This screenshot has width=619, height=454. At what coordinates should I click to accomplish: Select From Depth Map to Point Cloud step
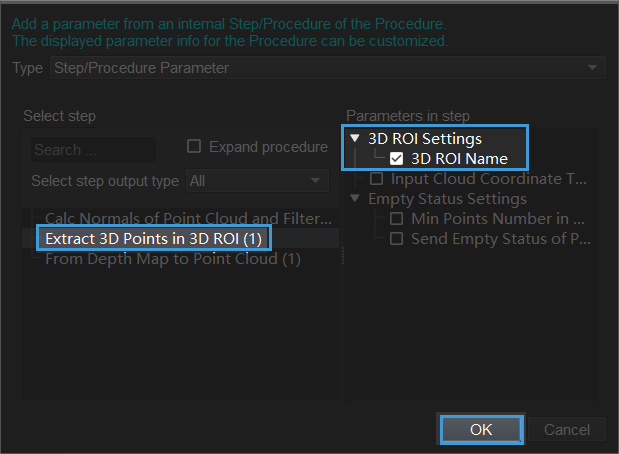click(x=173, y=259)
